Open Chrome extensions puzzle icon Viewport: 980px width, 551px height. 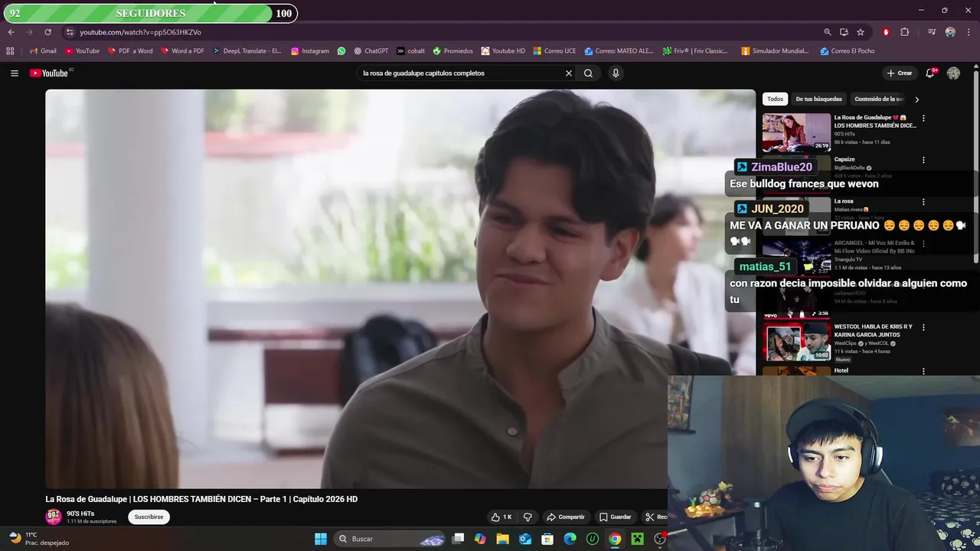905,32
